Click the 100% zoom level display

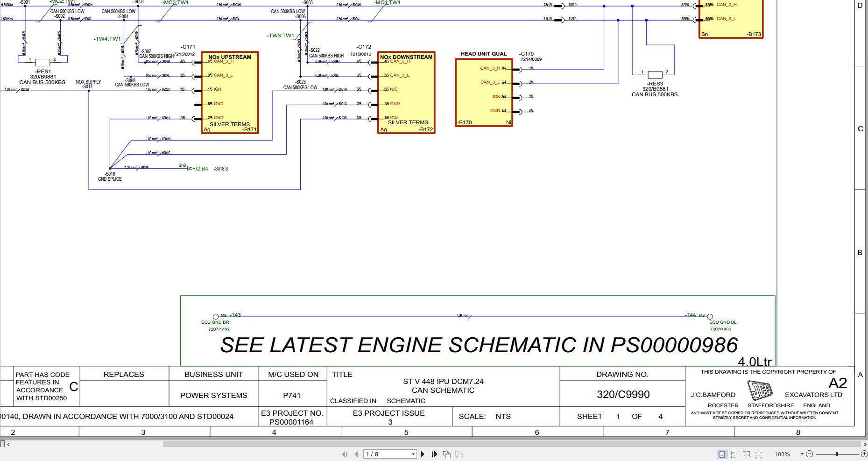[x=782, y=454]
